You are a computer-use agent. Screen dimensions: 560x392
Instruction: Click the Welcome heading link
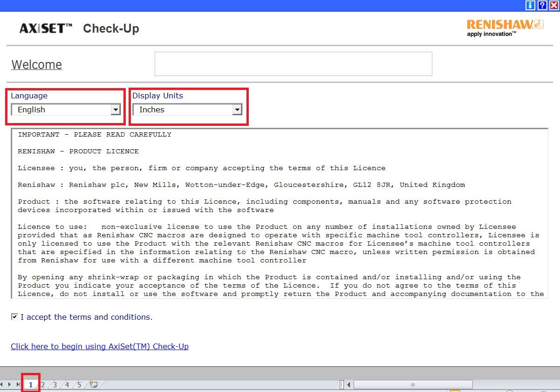pyautogui.click(x=36, y=64)
